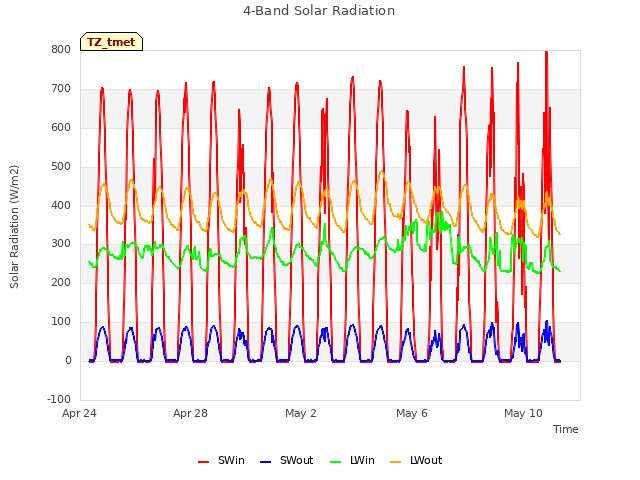Click the 4-Band Solar Radiation chart title
The height and width of the screenshot is (480, 640).
coord(319,11)
